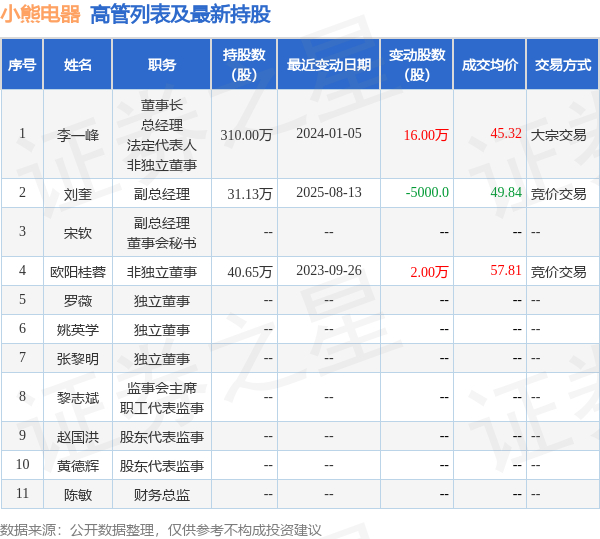
Task: Click the 数据来源 disclaimer footer text
Action: (161, 530)
